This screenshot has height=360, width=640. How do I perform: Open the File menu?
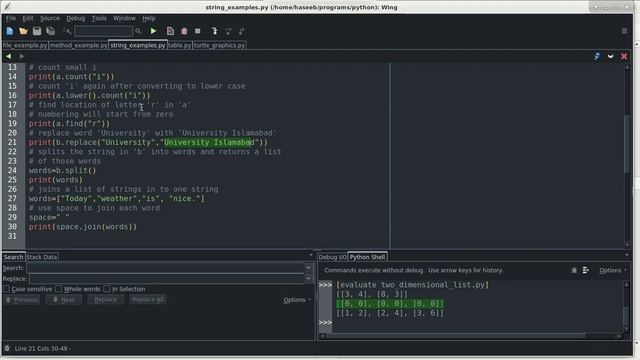point(11,18)
